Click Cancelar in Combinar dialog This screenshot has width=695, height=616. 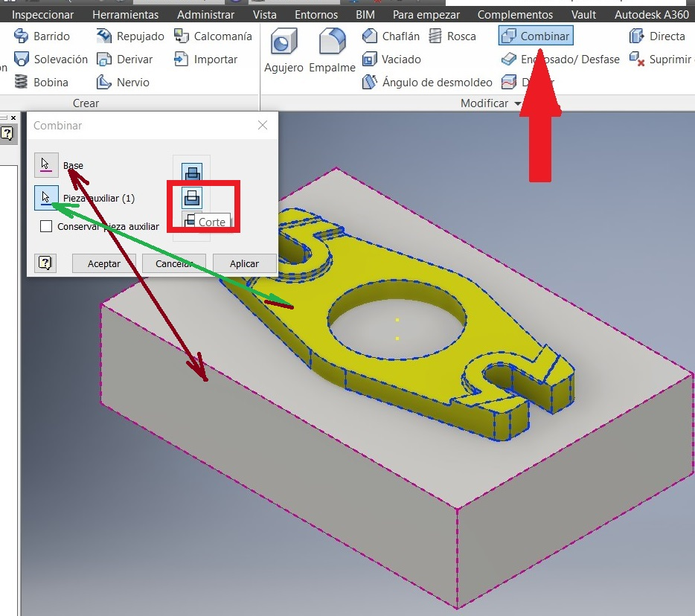click(174, 263)
